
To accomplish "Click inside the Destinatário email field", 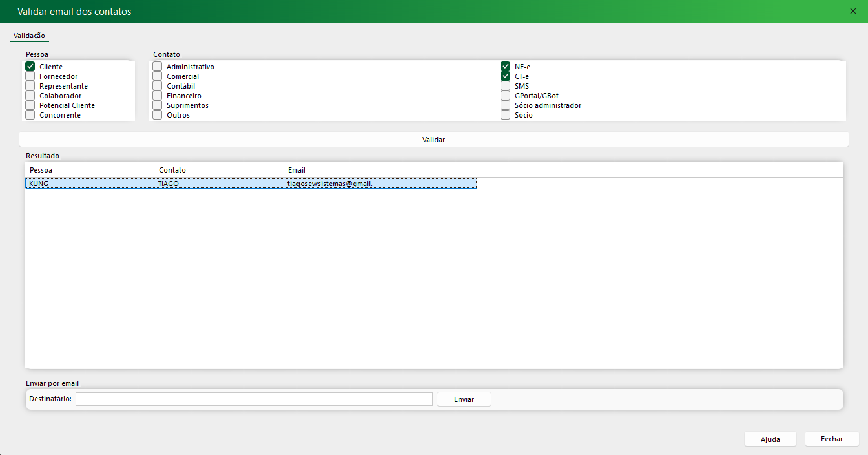I will (254, 399).
